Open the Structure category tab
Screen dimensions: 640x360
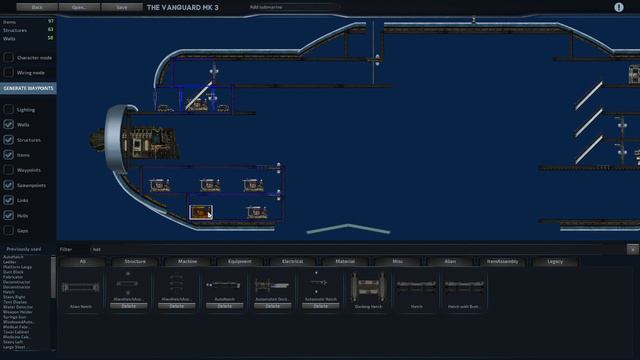[135, 261]
